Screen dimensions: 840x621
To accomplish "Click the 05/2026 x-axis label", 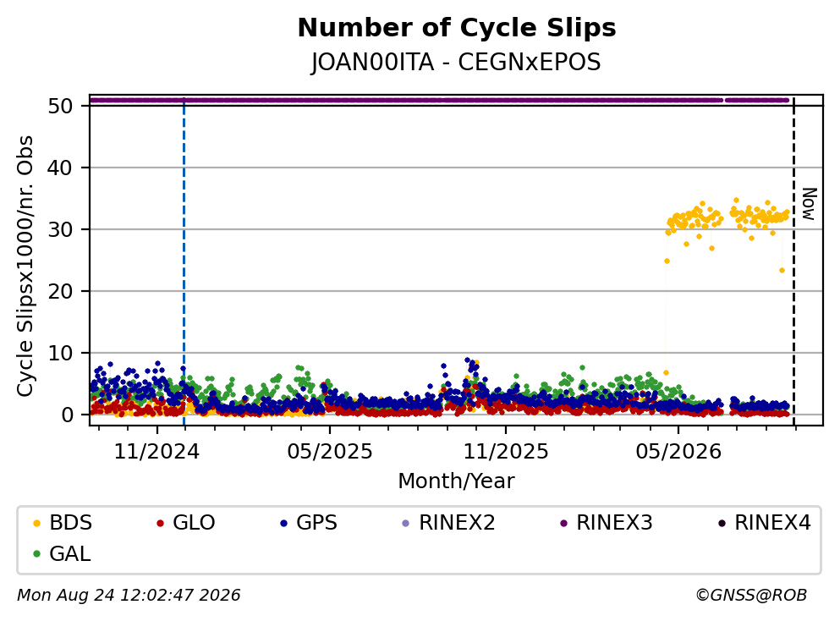I will [678, 452].
